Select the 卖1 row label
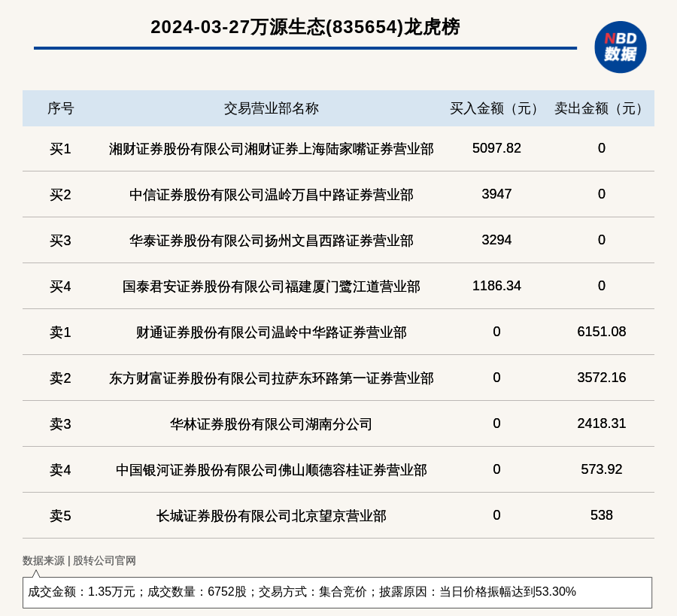This screenshot has width=677, height=616. pyautogui.click(x=60, y=332)
